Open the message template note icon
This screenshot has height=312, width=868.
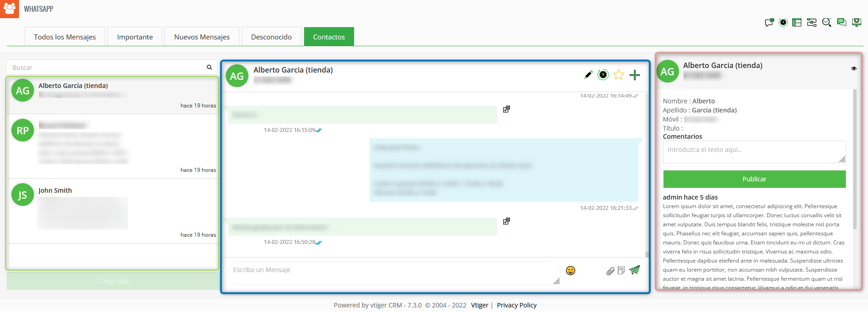[x=621, y=271]
